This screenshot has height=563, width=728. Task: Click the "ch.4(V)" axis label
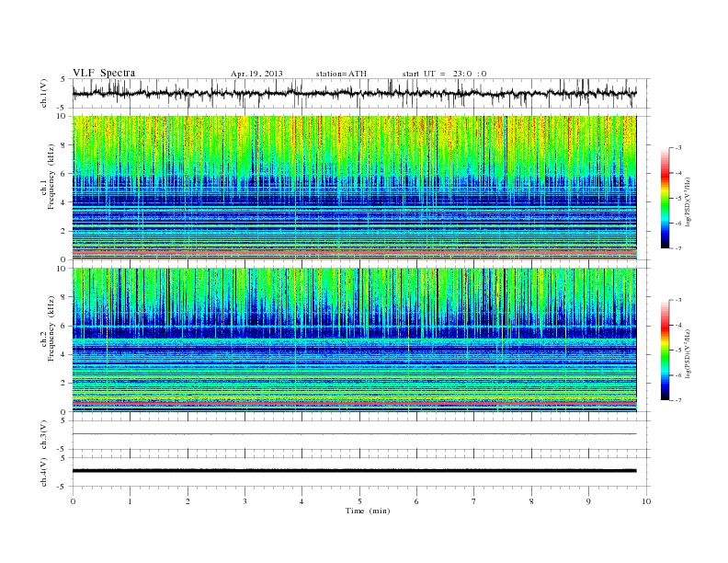click(43, 472)
